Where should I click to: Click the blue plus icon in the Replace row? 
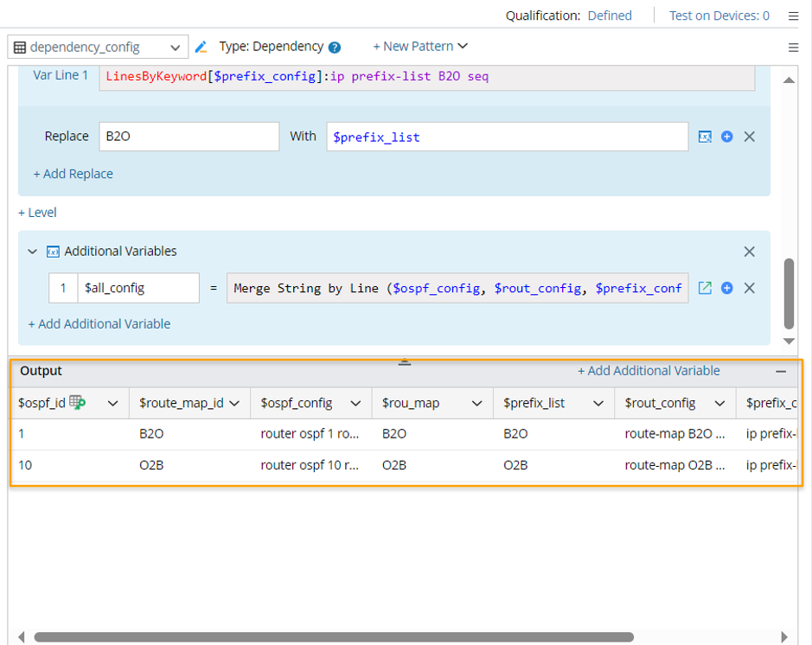point(727,137)
